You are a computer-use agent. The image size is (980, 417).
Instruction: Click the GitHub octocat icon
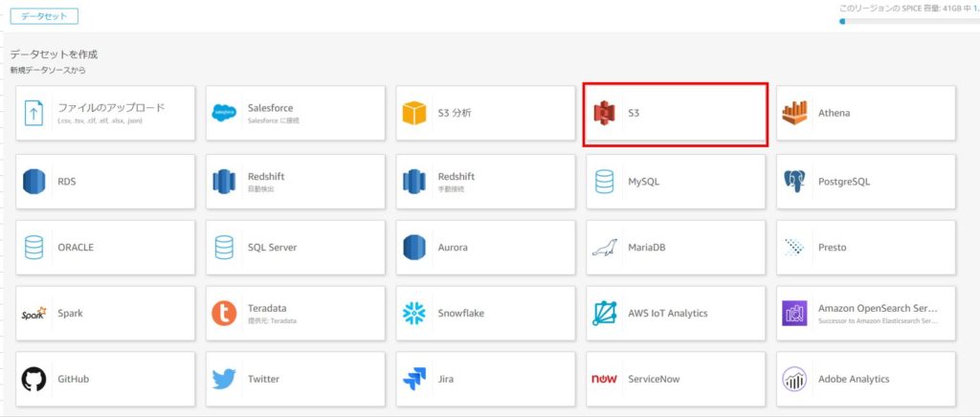[33, 379]
